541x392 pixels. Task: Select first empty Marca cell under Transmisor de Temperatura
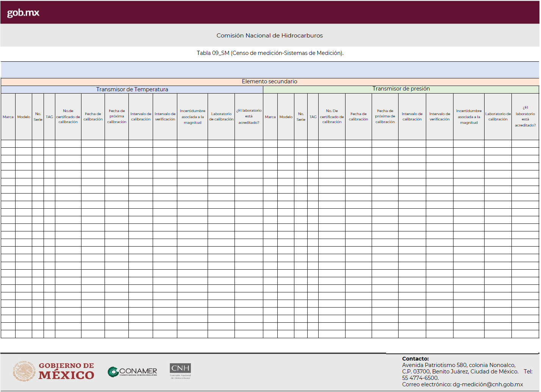click(x=8, y=144)
